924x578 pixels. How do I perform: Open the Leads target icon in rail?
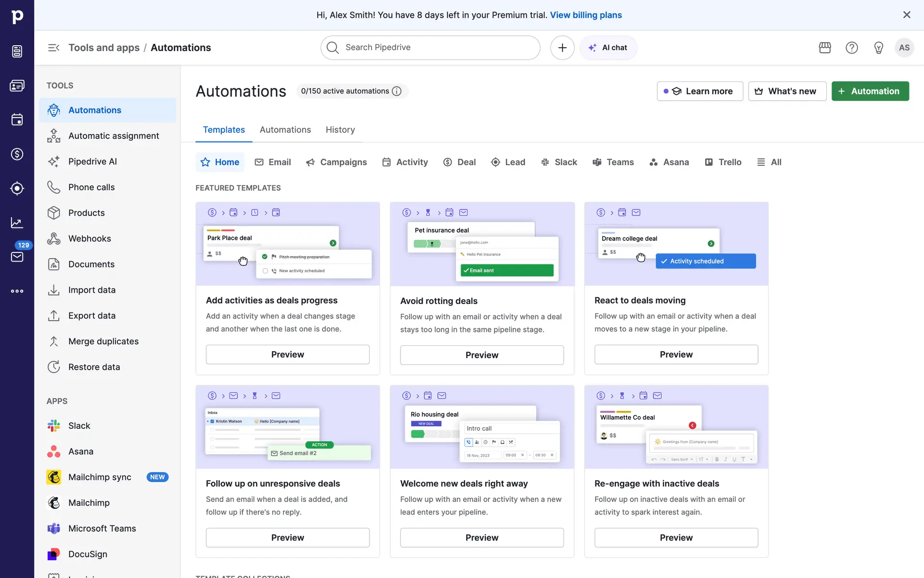(x=17, y=188)
